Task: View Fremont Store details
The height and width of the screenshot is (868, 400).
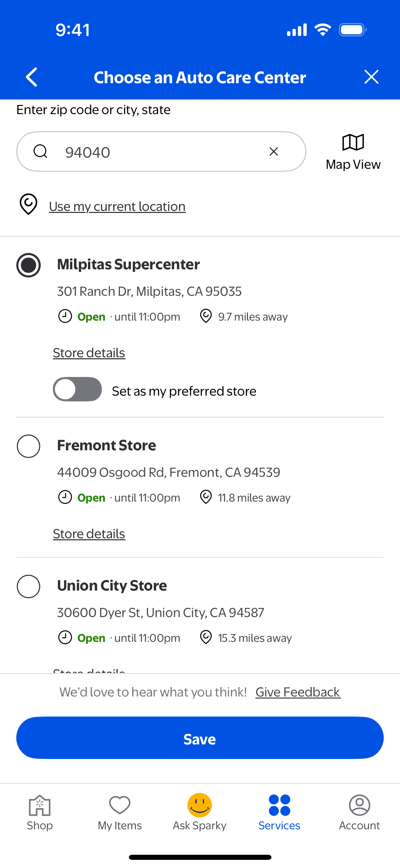Action: click(x=89, y=534)
